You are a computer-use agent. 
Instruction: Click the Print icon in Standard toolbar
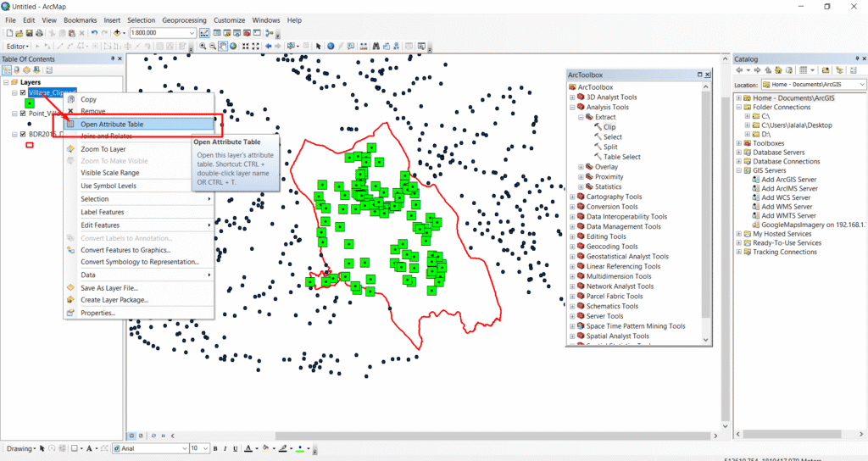click(x=39, y=33)
